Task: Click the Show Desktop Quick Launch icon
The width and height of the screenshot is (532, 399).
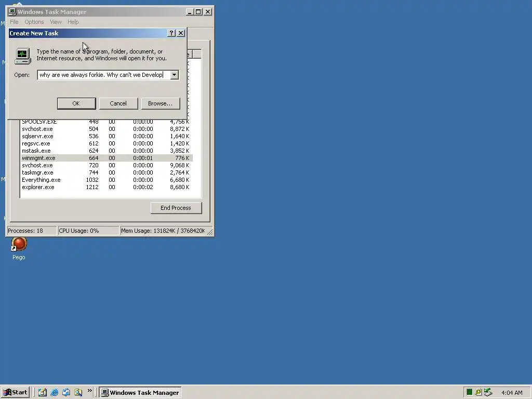Action: click(x=43, y=392)
